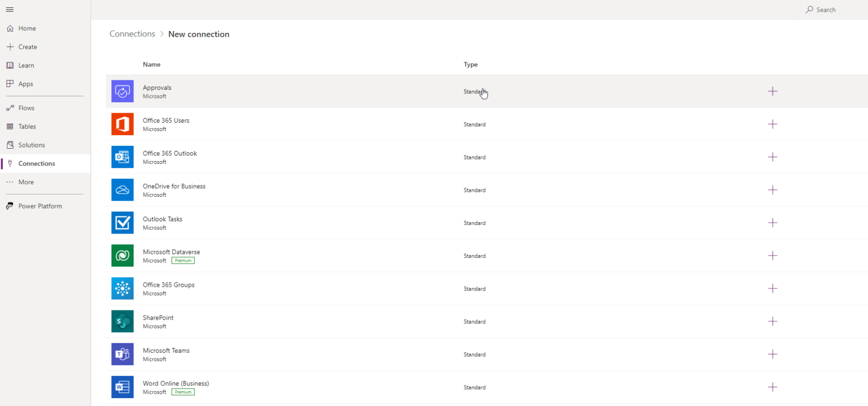Select the Office 365 Outlook icon
868x406 pixels.
(x=122, y=157)
